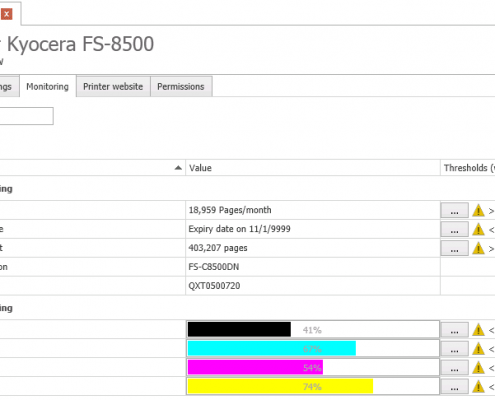495x400 pixels.
Task: Open threshold editor for black 41% toner
Action: click(454, 330)
